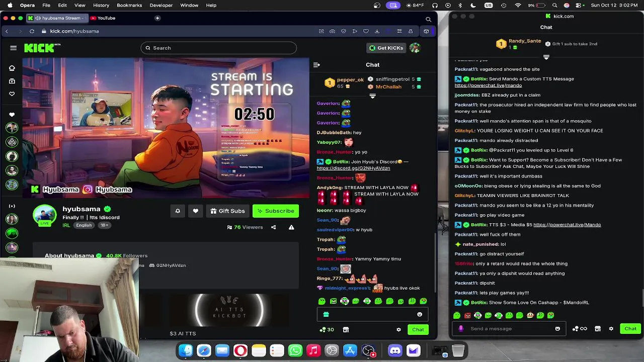Click purple microphone icon in right chat
The width and height of the screenshot is (644, 362).
[461, 329]
